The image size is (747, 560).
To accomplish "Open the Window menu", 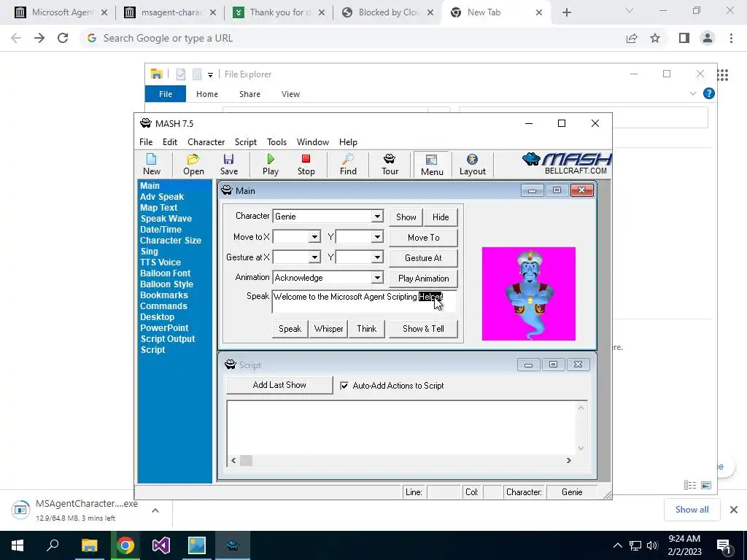I will 312,142.
